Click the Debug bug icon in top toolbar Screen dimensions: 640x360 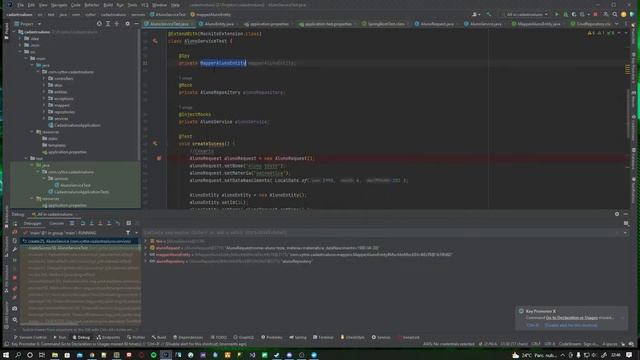tap(565, 14)
